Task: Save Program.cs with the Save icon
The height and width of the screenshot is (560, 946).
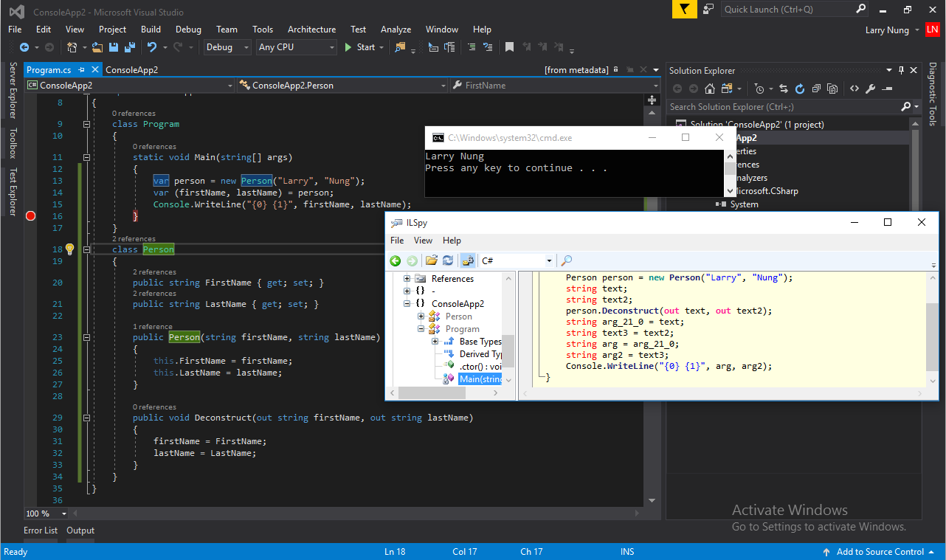Action: [x=114, y=47]
